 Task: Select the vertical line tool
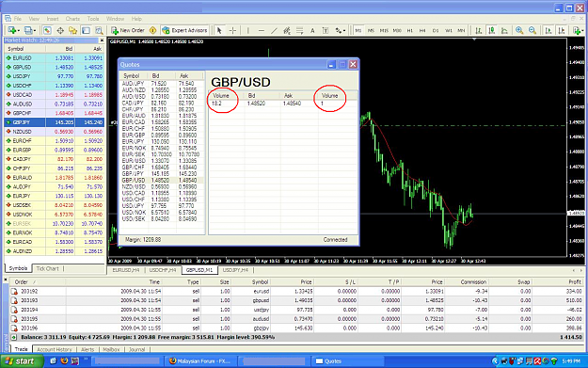(x=247, y=30)
